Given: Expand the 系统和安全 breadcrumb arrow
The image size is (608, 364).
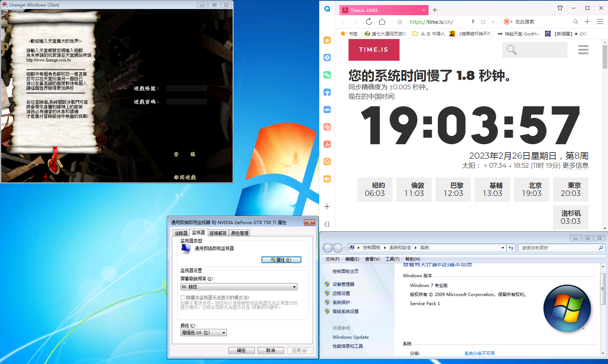Looking at the screenshot, I should [x=416, y=248].
